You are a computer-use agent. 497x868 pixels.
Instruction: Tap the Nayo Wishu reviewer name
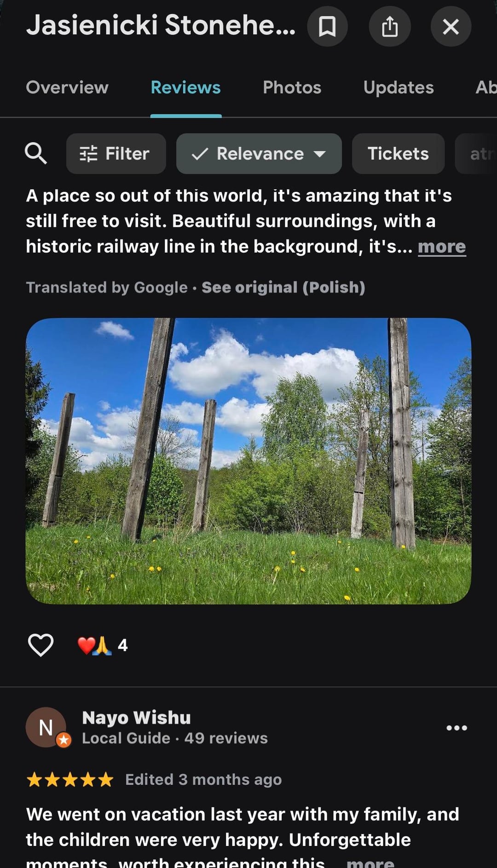(136, 718)
